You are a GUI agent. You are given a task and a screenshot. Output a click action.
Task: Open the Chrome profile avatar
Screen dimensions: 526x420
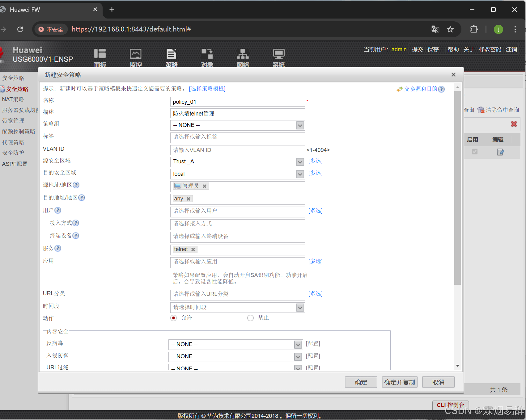[x=498, y=29]
